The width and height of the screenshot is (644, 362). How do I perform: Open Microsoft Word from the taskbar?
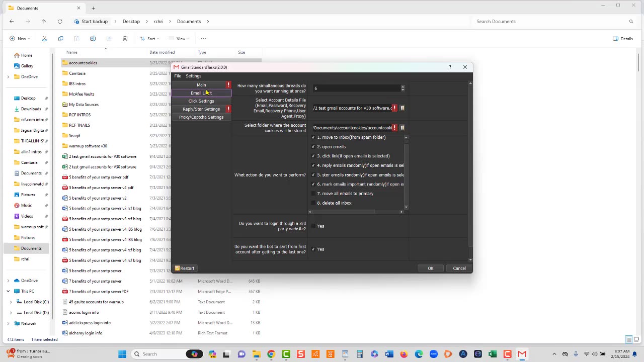389,354
